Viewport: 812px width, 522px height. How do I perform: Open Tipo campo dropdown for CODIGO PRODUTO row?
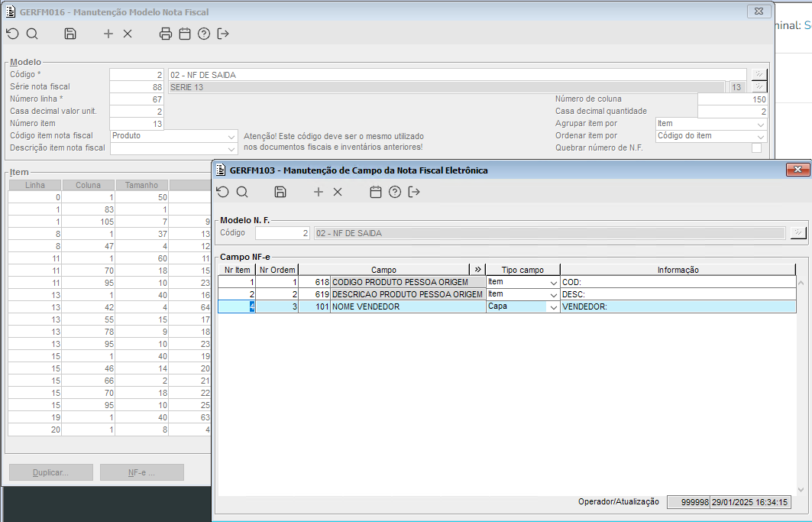[553, 283]
